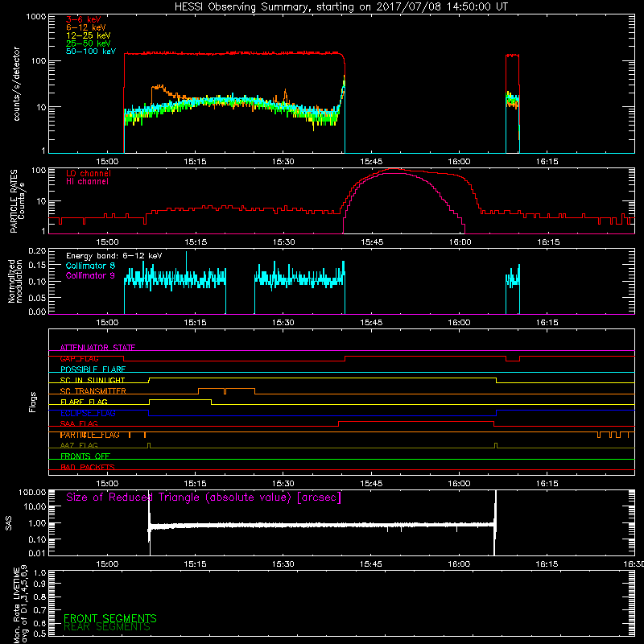Click the HESSI Observing Summary title text
Screen dimensions: 644x644
coord(341,7)
